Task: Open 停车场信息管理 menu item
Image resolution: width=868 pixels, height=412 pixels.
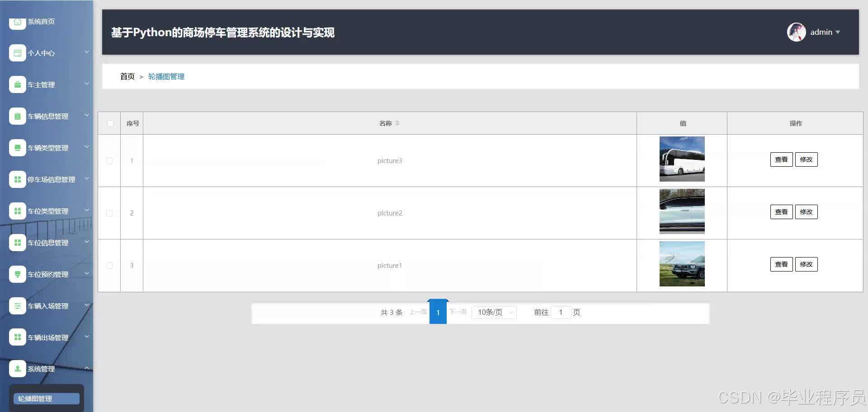Action: click(x=52, y=179)
